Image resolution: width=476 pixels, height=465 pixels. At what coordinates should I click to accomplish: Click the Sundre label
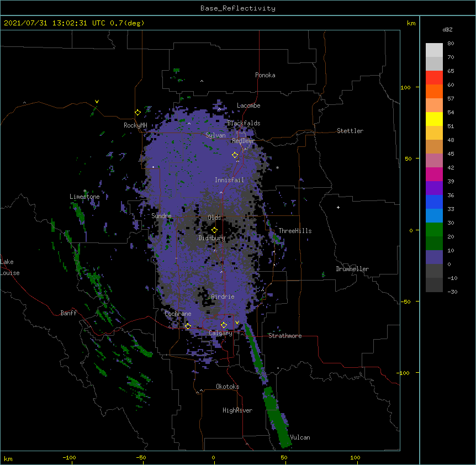tap(161, 216)
